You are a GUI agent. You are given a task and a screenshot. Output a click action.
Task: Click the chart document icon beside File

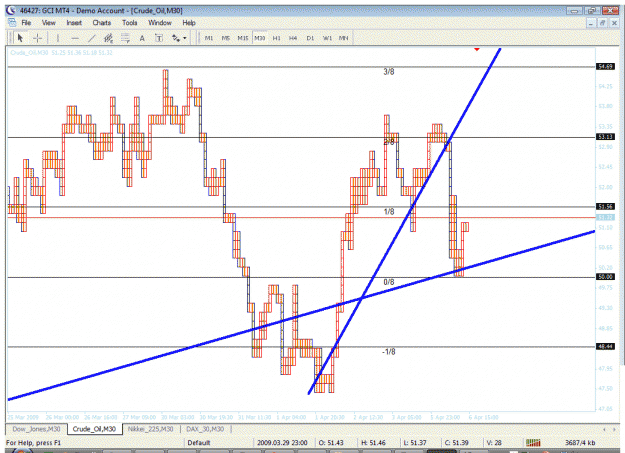click(12, 22)
